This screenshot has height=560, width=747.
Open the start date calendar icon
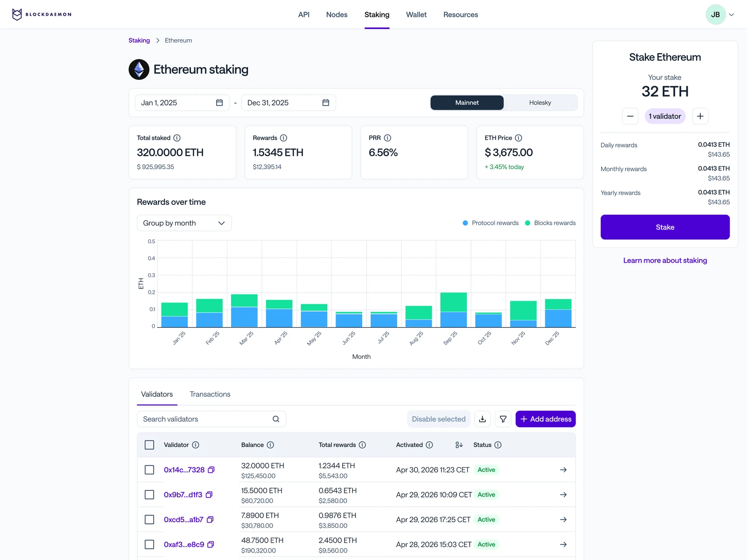coord(219,103)
